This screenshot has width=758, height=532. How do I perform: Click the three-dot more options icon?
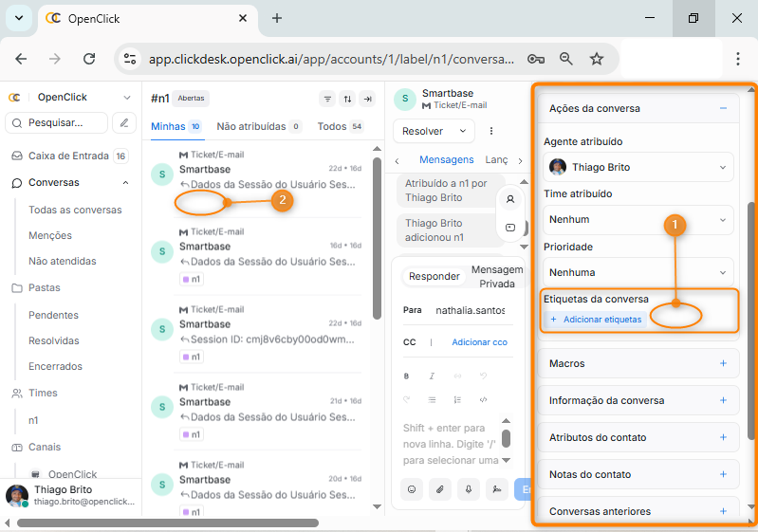(491, 131)
